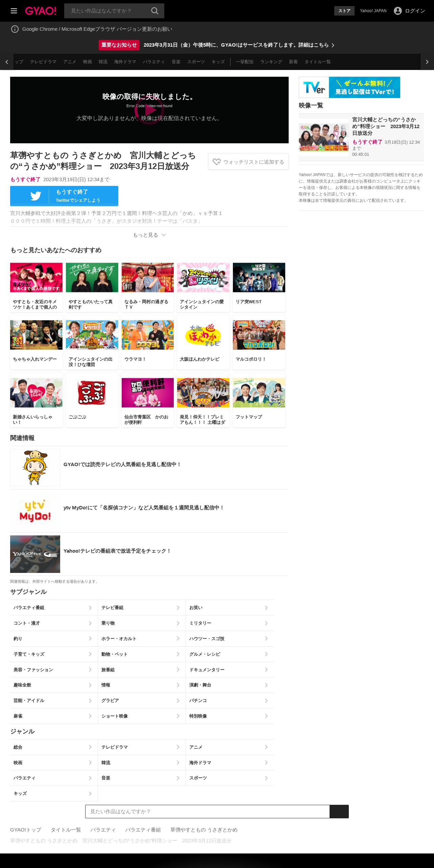Viewport: 434px width, 868px height.
Task: Open the 総合 genre row
Action: (x=54, y=747)
